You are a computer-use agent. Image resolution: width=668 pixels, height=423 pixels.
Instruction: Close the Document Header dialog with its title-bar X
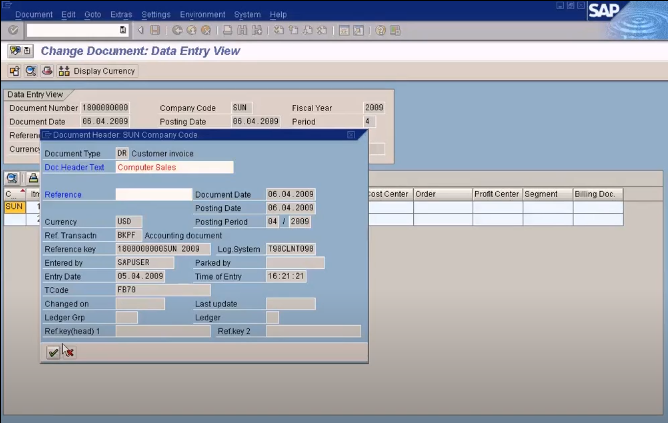(351, 135)
